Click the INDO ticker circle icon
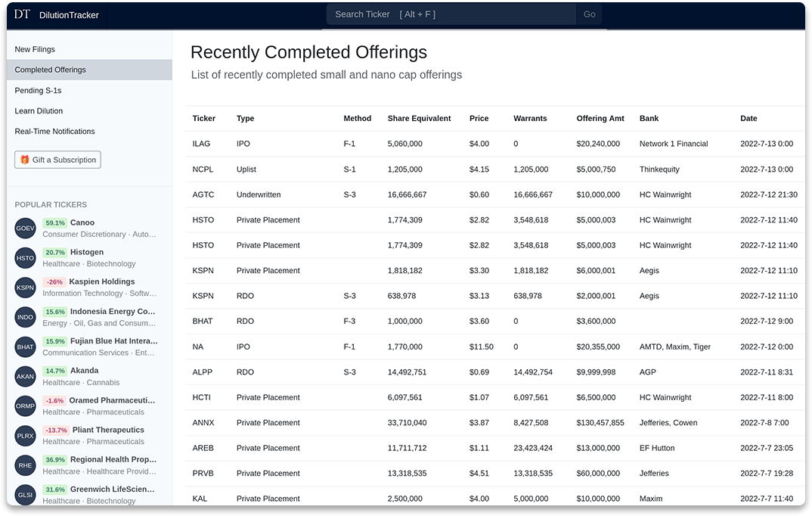This screenshot has width=812, height=516. click(x=25, y=317)
